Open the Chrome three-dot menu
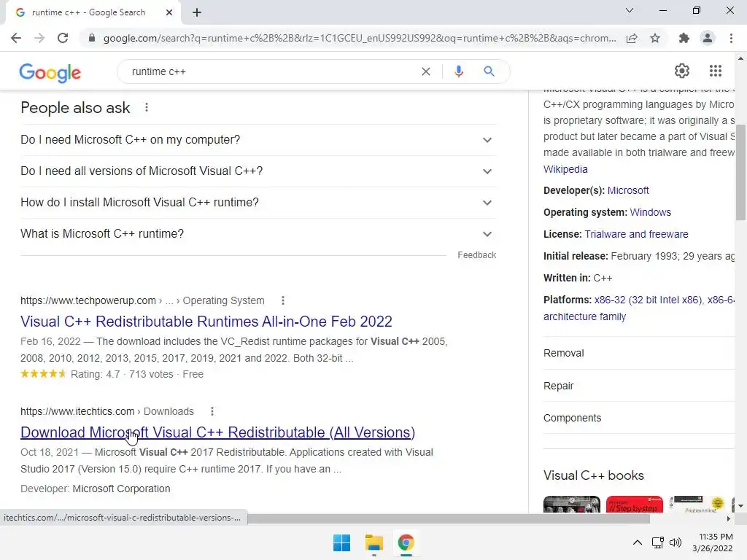This screenshot has width=747, height=560. coord(731,38)
